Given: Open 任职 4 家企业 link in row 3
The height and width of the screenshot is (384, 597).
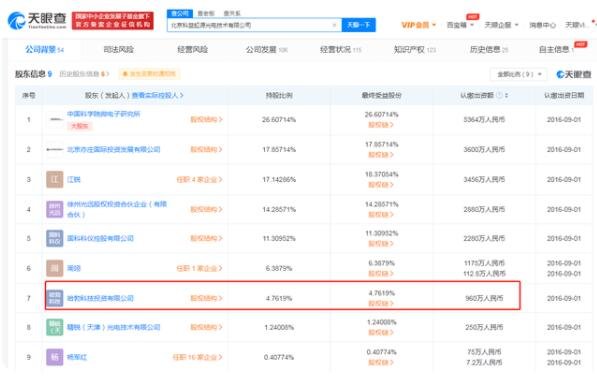Looking at the screenshot, I should tap(200, 180).
